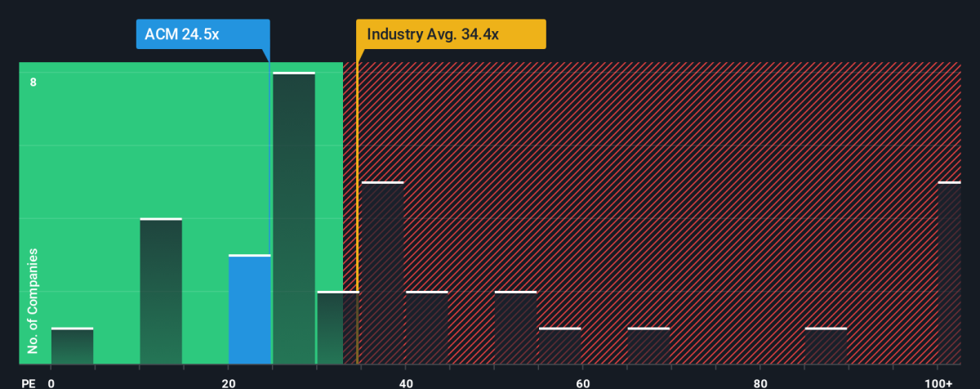Select the bar at PE 40-45

tap(427, 328)
